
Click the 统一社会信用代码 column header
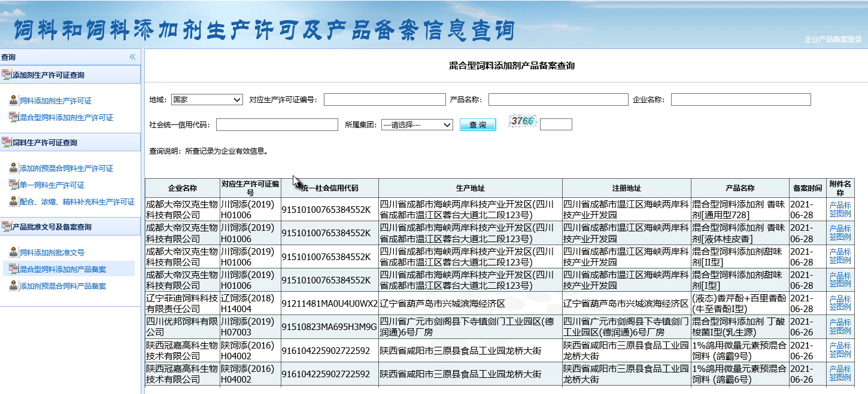[x=330, y=188]
